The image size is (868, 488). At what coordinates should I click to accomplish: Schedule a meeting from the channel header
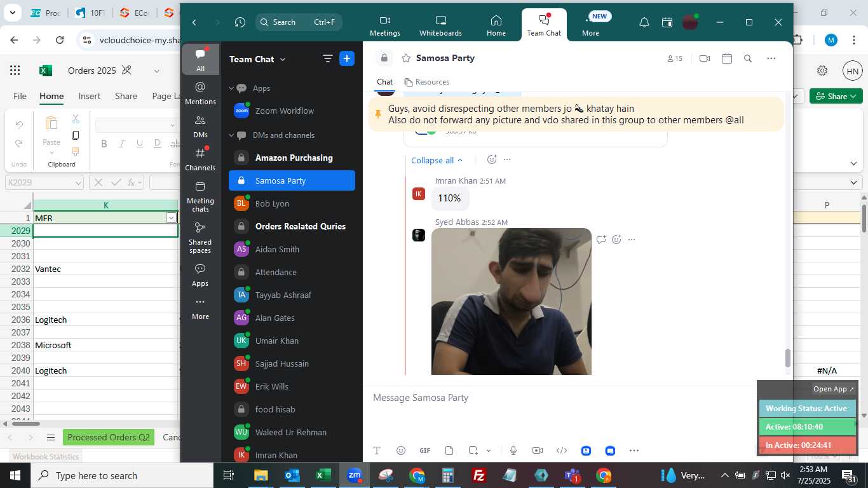tap(727, 58)
